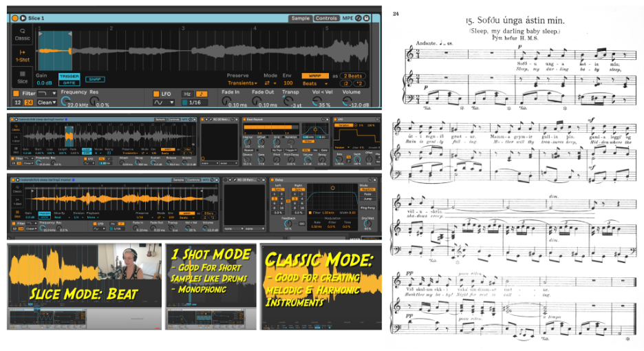The width and height of the screenshot is (644, 351).
Task: Select Fade mode in the Delay device
Action: [367, 194]
